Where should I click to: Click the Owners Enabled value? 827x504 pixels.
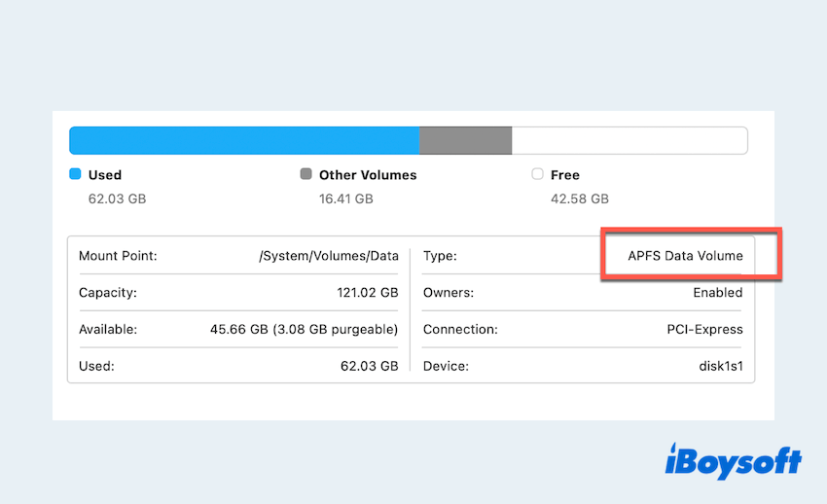717,292
